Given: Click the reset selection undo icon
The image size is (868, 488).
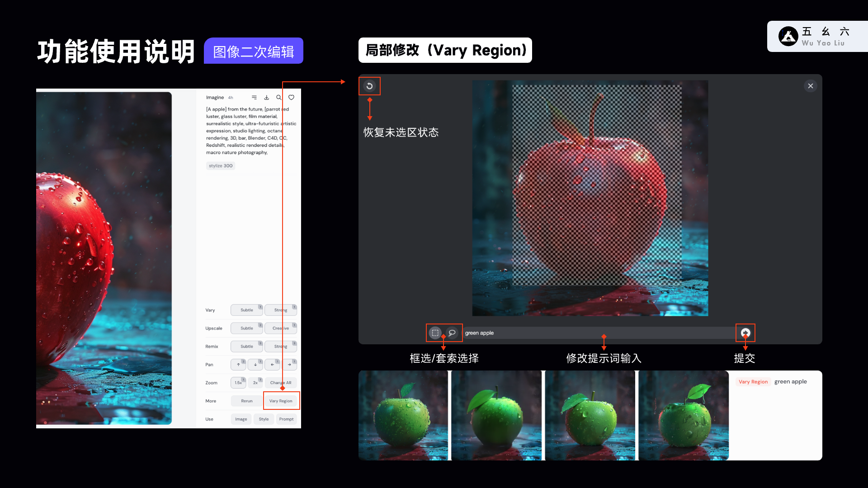Looking at the screenshot, I should (x=369, y=86).
